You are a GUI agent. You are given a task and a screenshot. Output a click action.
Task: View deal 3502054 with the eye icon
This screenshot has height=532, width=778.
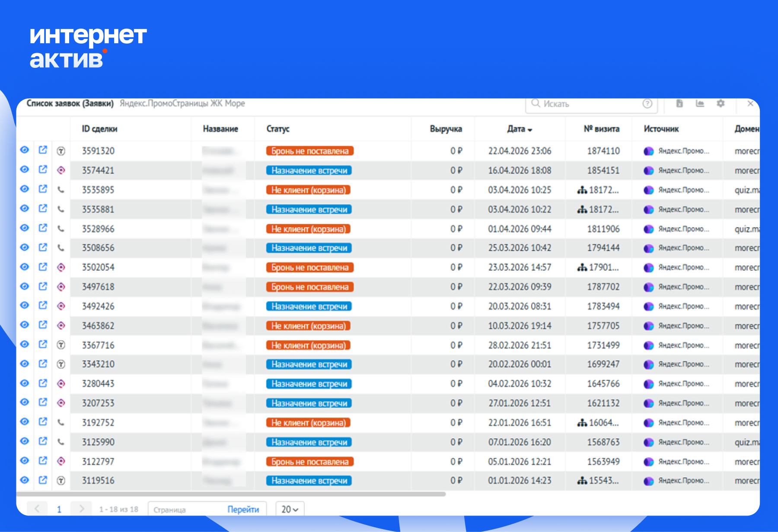click(25, 266)
